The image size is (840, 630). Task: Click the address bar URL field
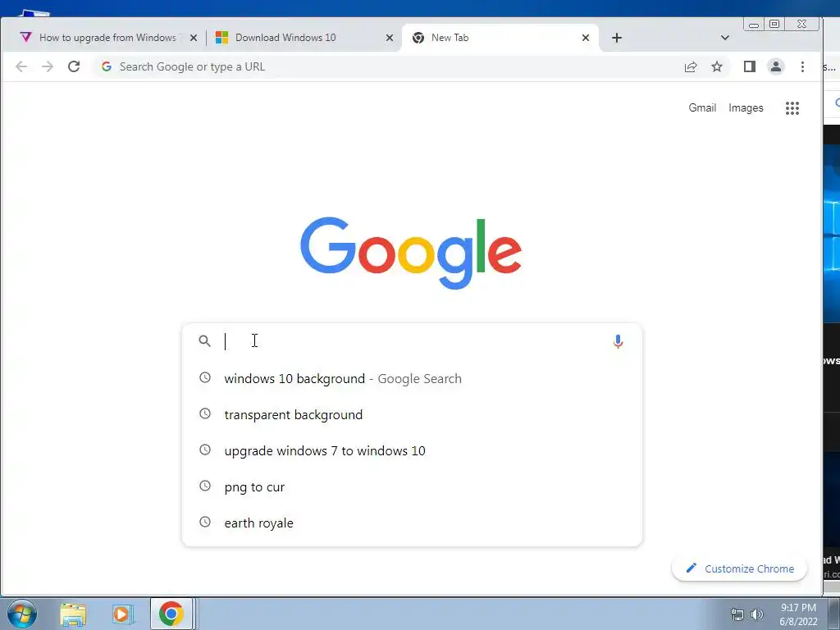[386, 66]
